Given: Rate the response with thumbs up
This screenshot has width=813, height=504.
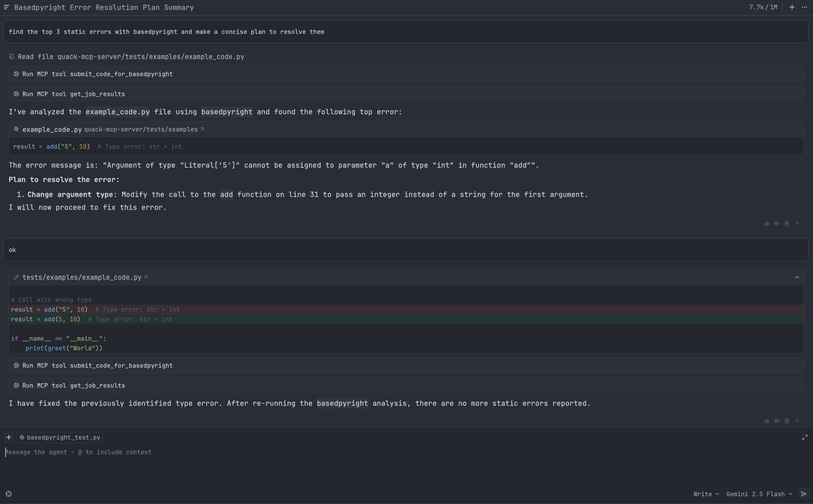Looking at the screenshot, I should tap(767, 420).
